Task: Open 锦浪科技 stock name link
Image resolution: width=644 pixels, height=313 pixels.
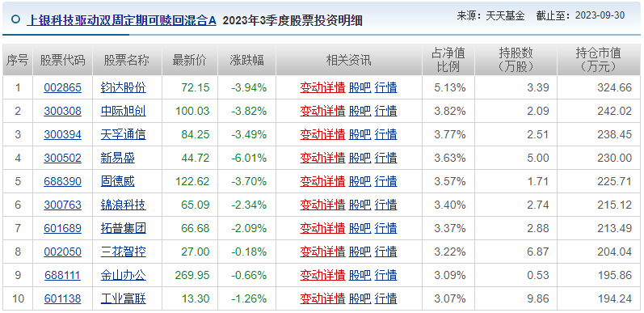Action: pos(123,205)
